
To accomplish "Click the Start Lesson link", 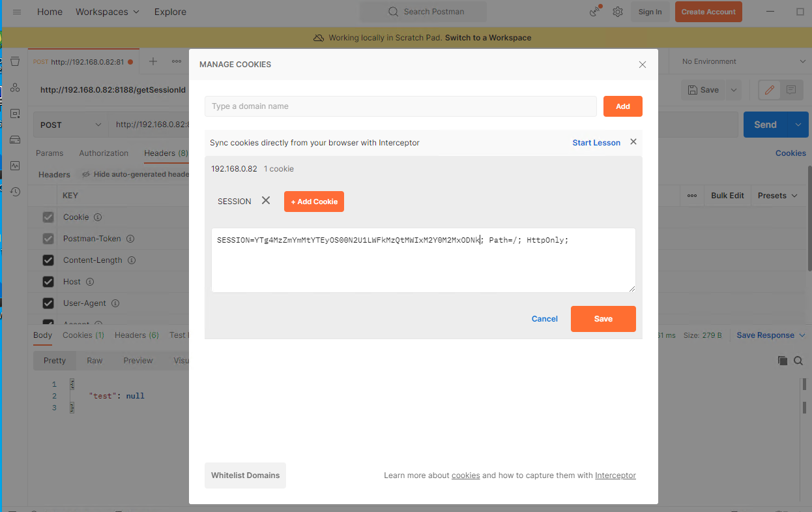I will click(x=596, y=142).
